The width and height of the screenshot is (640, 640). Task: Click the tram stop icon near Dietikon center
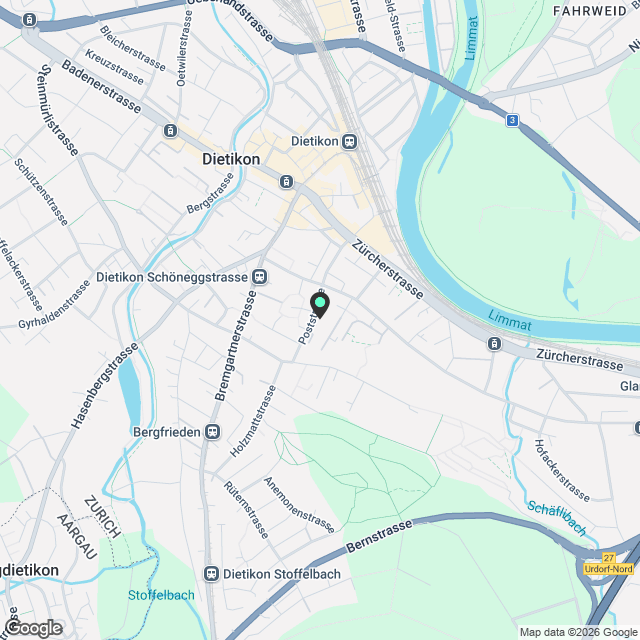286,182
